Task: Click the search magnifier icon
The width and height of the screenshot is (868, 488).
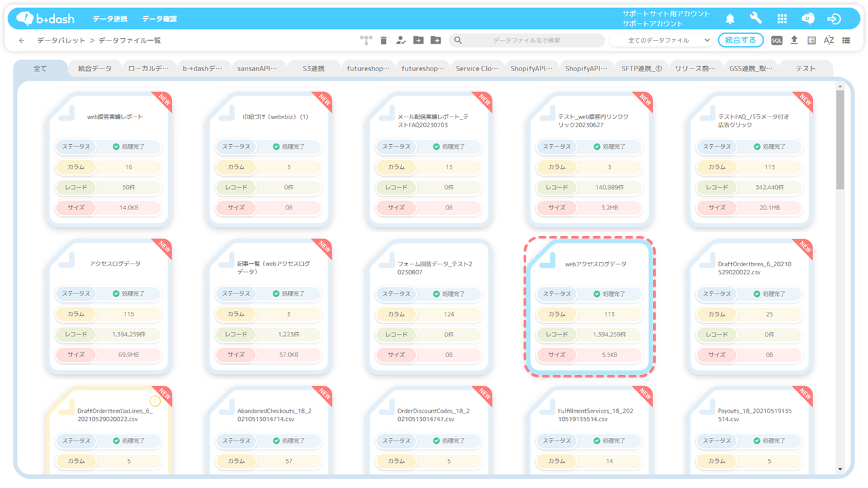Action: (458, 41)
